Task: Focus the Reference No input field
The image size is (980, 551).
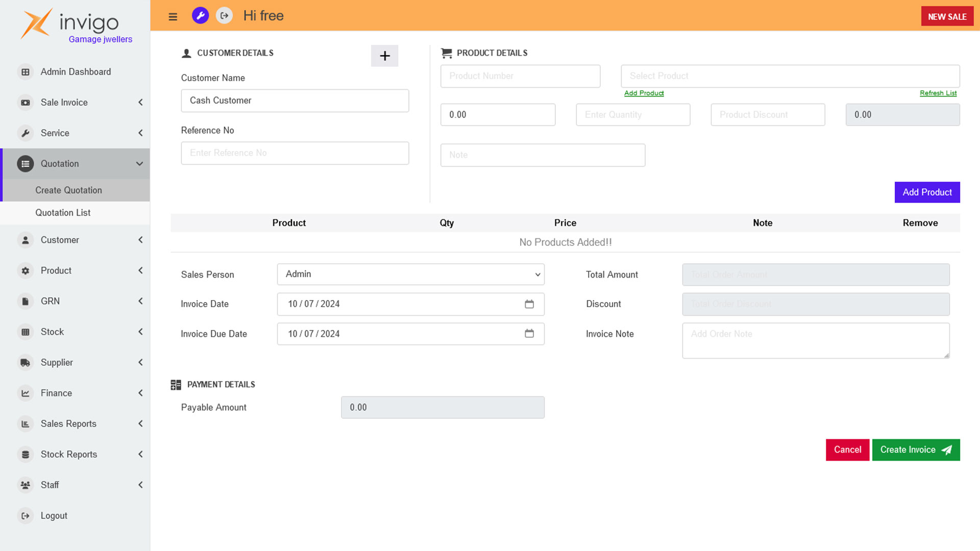Action: pos(295,153)
